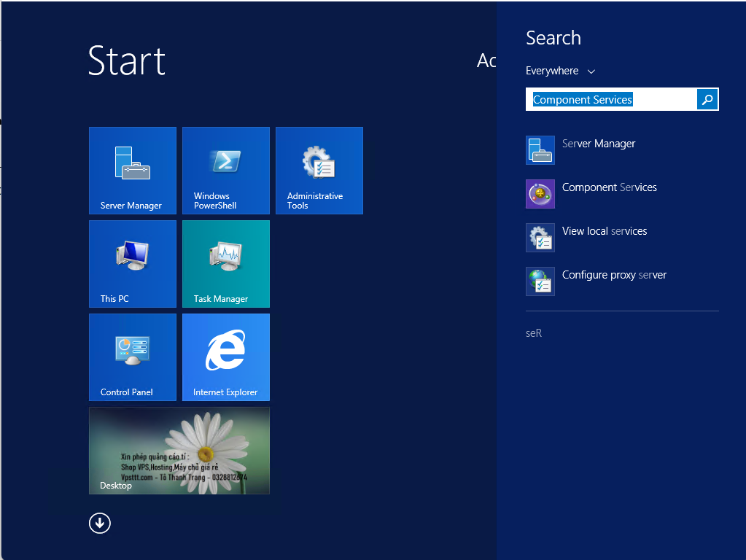
Task: Click the Server Manager icon in search results
Action: (540, 150)
